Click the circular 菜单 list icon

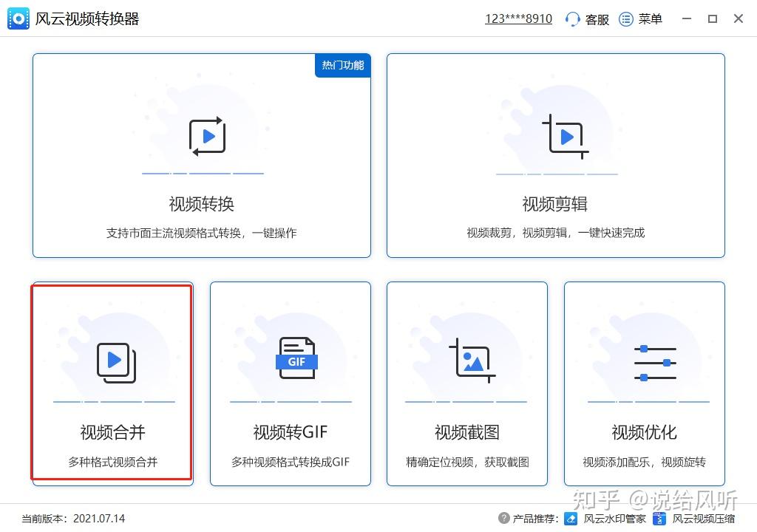(x=625, y=19)
